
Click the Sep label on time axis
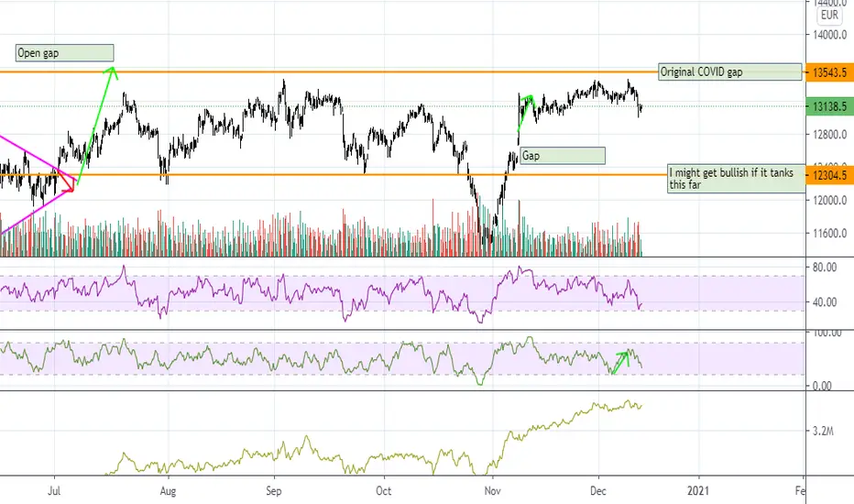pyautogui.click(x=274, y=491)
